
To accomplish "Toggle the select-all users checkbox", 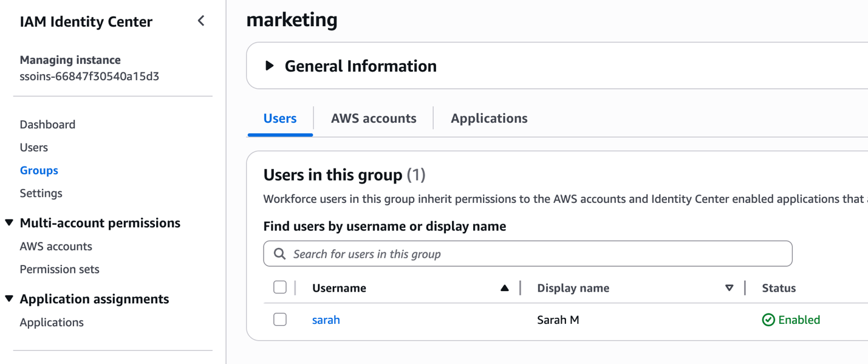I will tap(280, 287).
